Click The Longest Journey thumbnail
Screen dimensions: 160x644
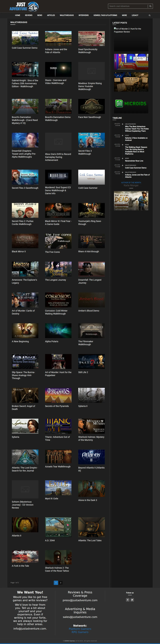pos(58,269)
